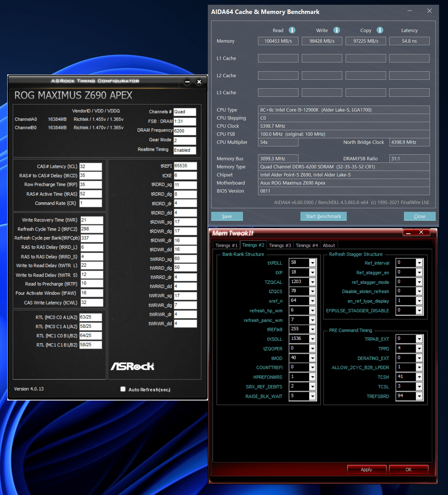Click Start Benchmark in AIDA64
This screenshot has width=448, height=495.
point(323,216)
